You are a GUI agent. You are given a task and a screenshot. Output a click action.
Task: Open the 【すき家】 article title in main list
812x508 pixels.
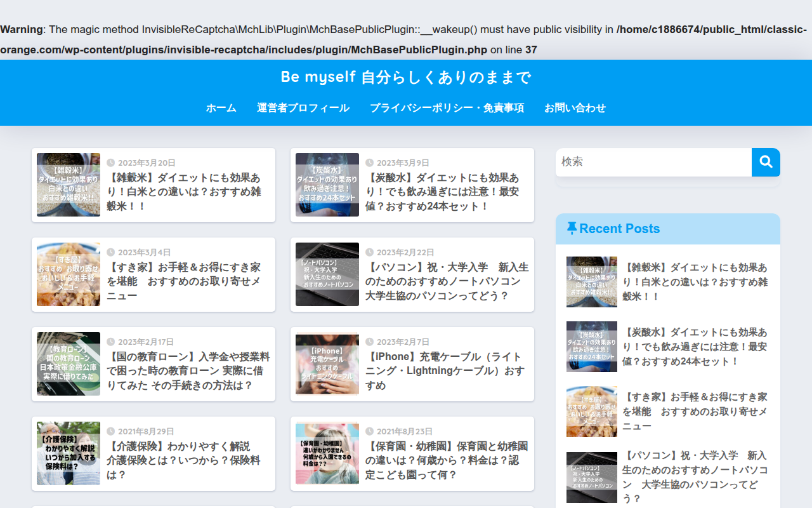pyautogui.click(x=184, y=281)
